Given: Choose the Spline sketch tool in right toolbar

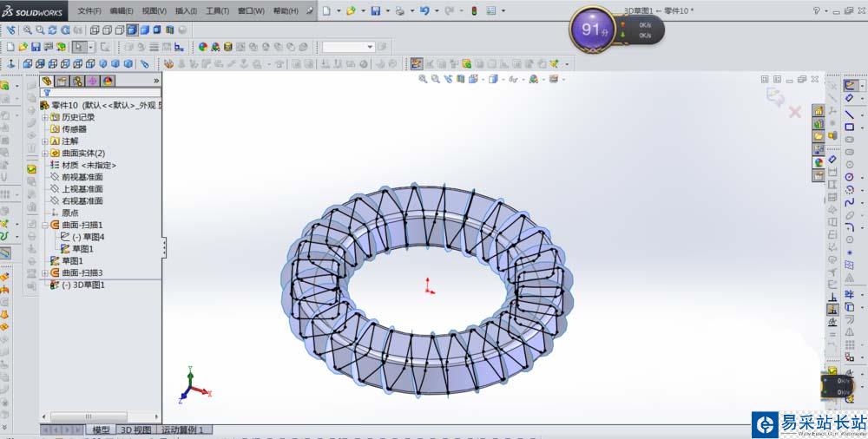Looking at the screenshot, I should 849,202.
